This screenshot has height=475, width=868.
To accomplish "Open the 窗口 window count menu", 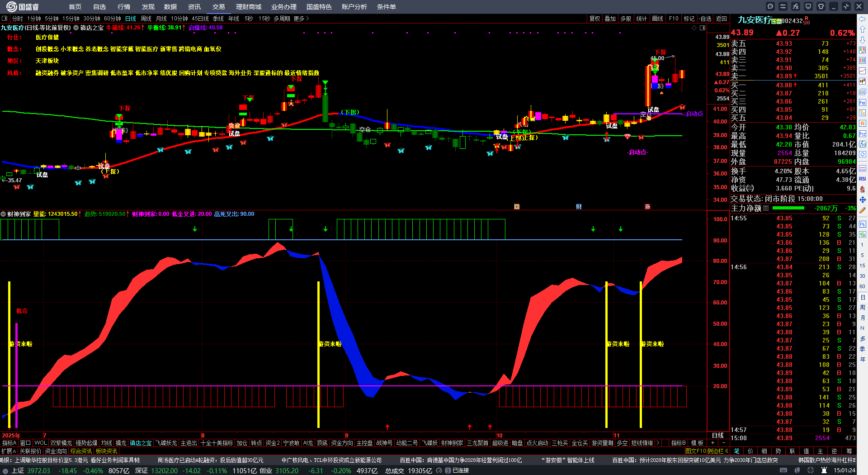I will 25,443.
